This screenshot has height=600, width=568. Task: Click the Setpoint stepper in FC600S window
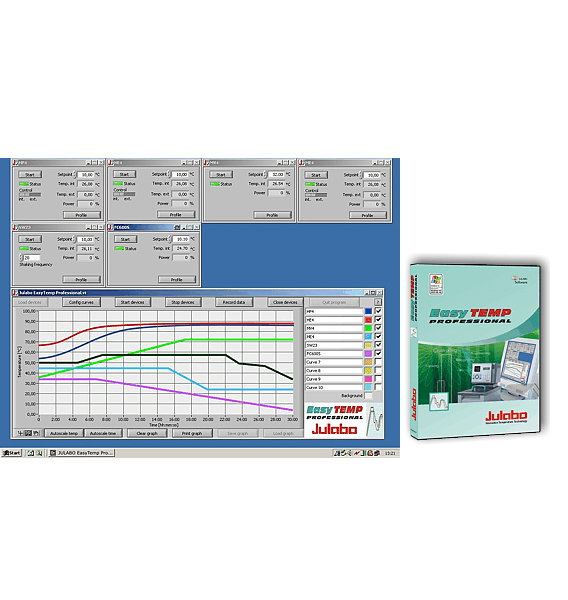tap(170, 239)
